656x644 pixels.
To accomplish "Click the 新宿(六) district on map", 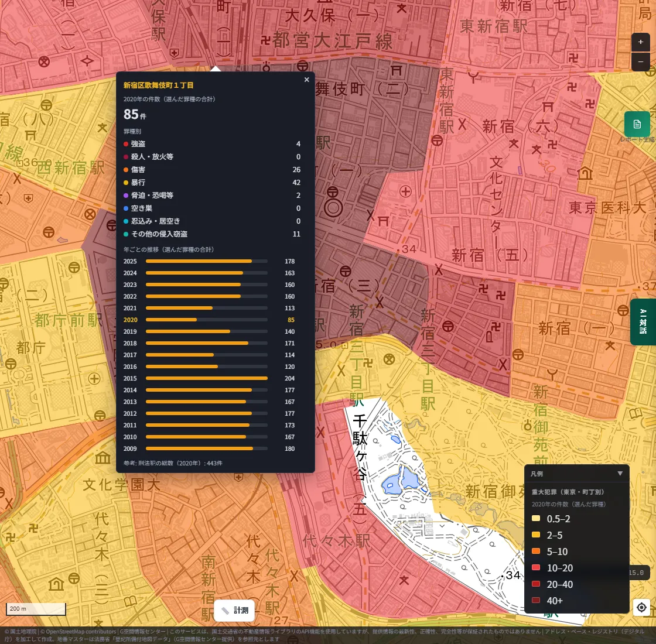I will pyautogui.click(x=520, y=126).
